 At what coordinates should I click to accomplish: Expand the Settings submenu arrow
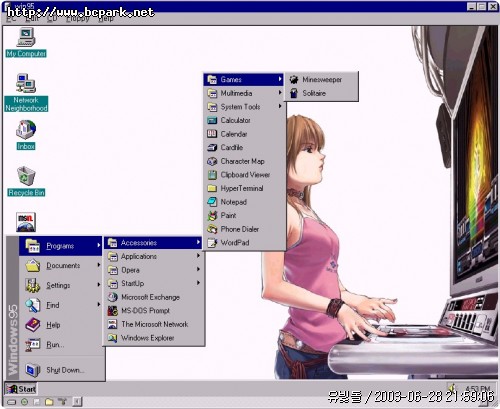(98, 285)
